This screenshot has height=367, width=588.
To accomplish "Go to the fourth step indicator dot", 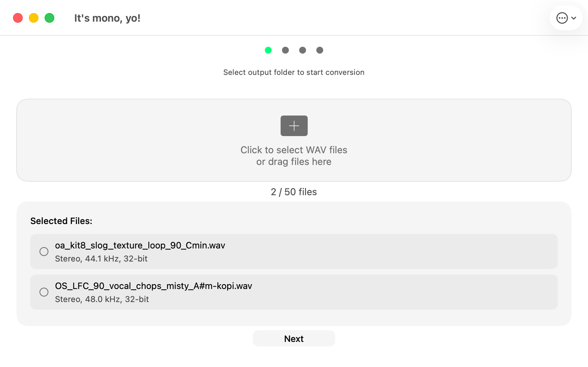I will 320,50.
